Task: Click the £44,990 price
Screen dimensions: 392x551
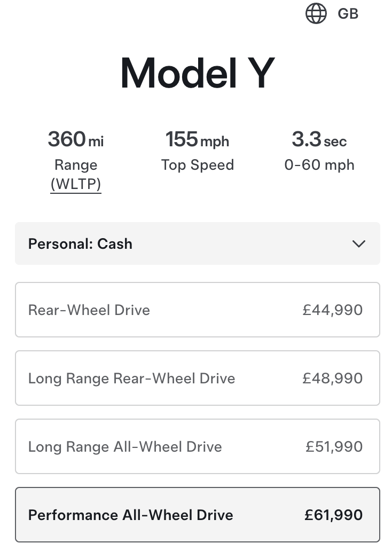Action: (x=332, y=310)
